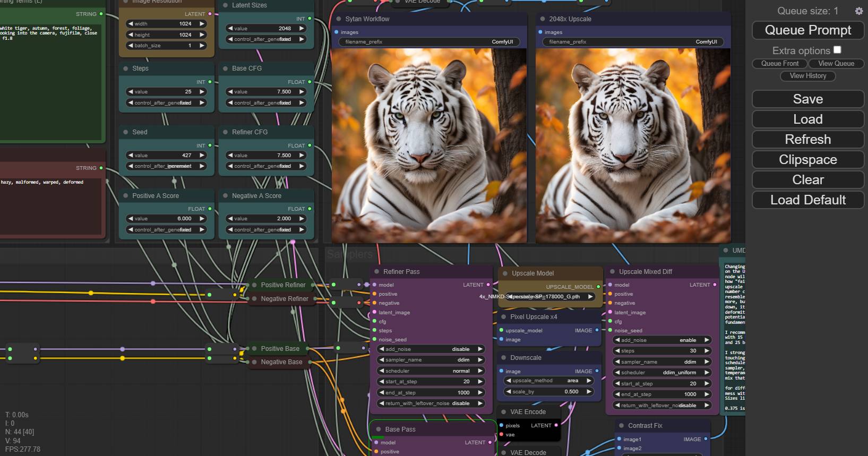Open the settings gear icon
This screenshot has width=868, height=456.
(858, 11)
